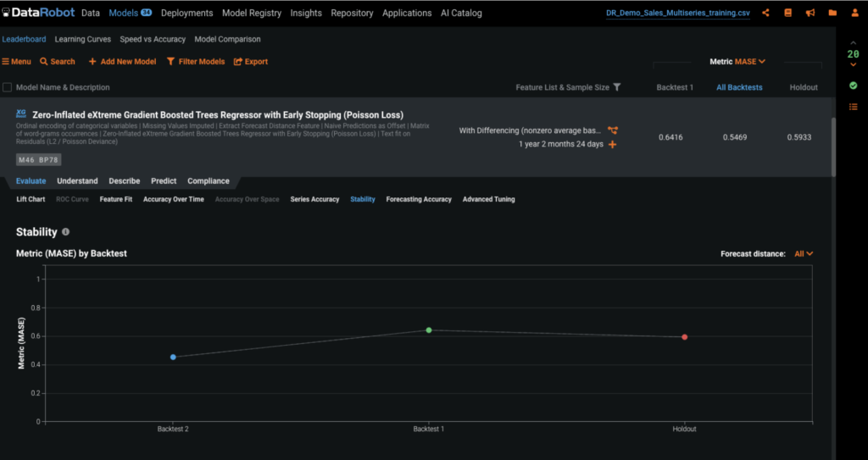
Task: Open Advanced Tuning sub-tab
Action: tap(488, 199)
